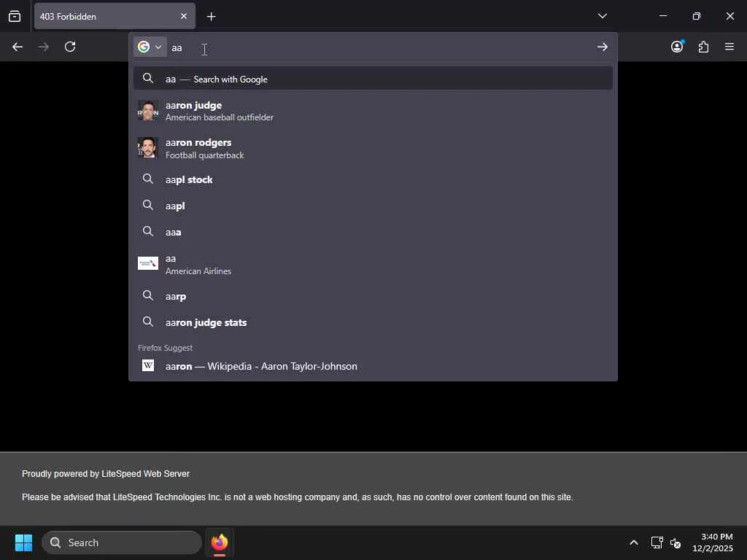Open the muted volume tray icon
Viewport: 747px width, 560px height.
[675, 542]
